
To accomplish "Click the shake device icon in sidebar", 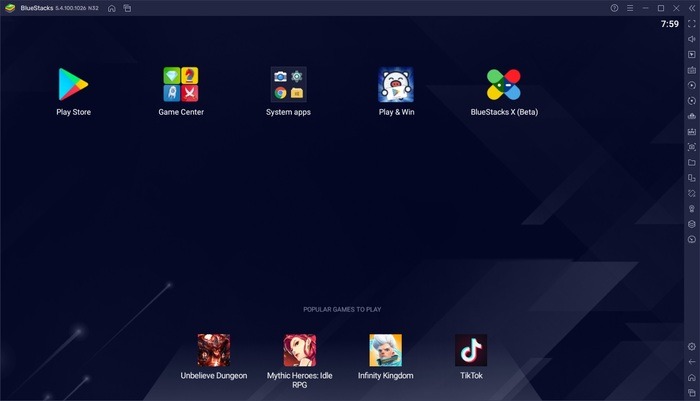I will pyautogui.click(x=692, y=193).
